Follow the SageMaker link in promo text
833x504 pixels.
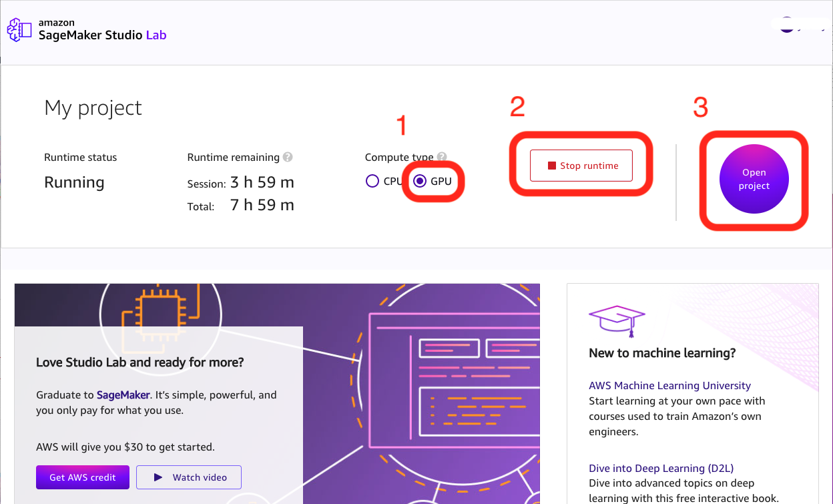124,395
